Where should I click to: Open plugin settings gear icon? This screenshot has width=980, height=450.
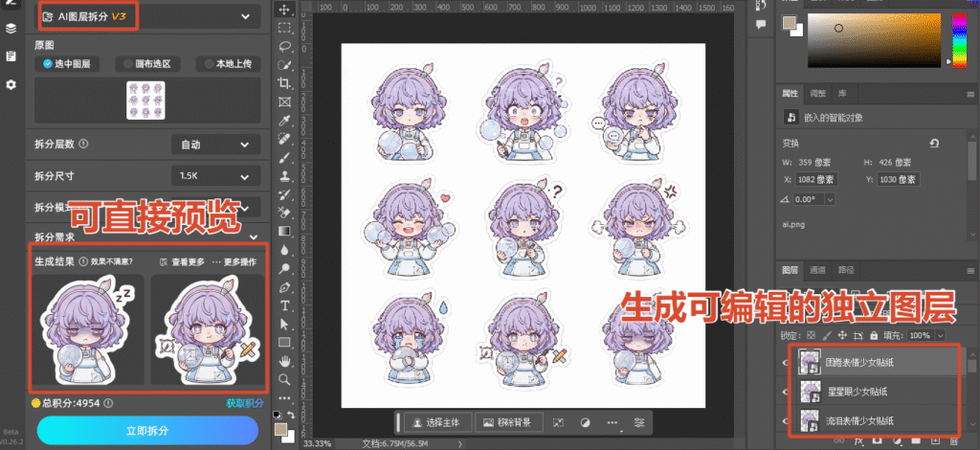click(x=11, y=84)
